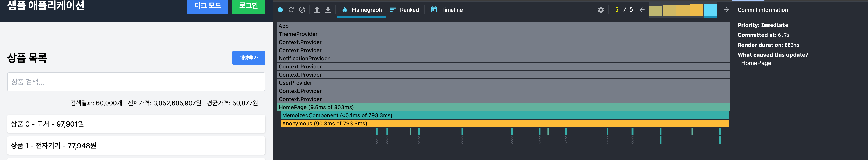The image size is (868, 160).
Task: Select Context.Provider bar above HomePage
Action: pyautogui.click(x=503, y=99)
